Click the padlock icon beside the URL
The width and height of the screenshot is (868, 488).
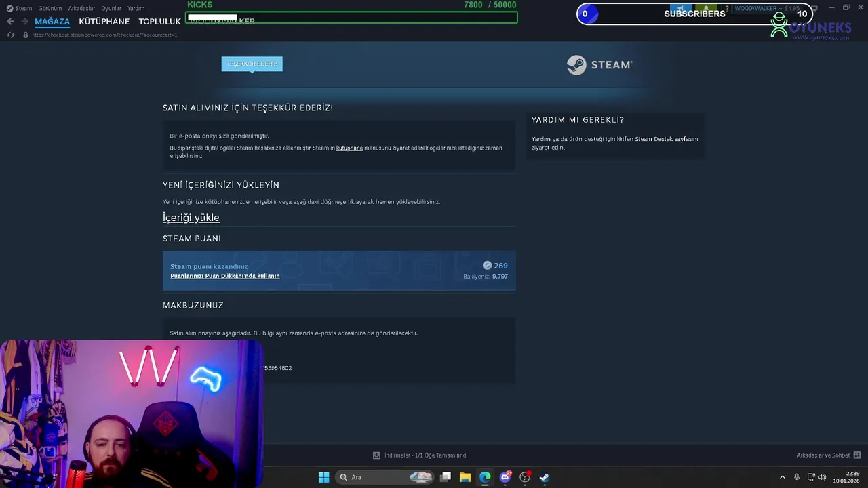tap(26, 35)
